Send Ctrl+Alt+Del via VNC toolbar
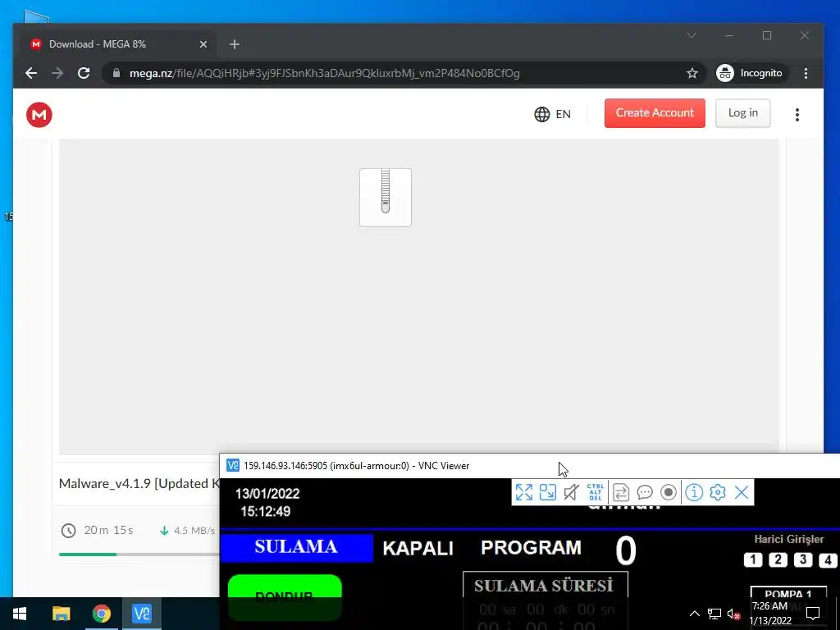The height and width of the screenshot is (630, 840). (596, 492)
